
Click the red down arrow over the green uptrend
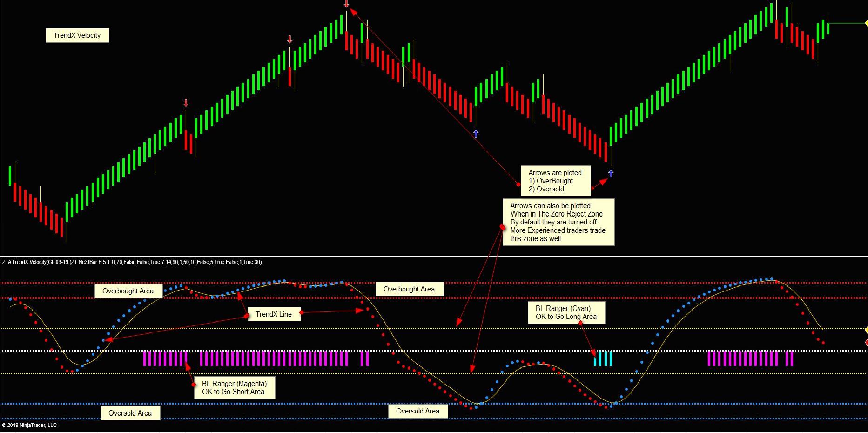(x=290, y=40)
